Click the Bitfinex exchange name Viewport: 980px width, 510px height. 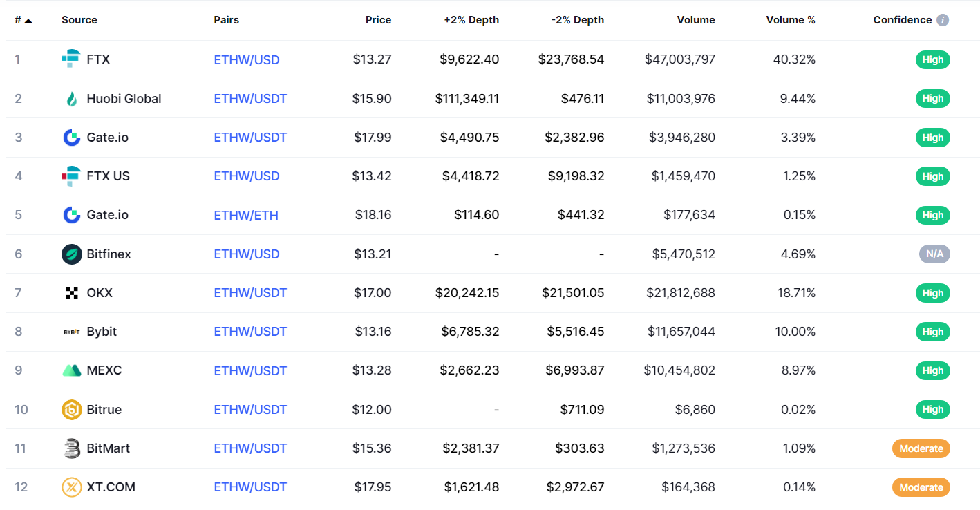[109, 254]
